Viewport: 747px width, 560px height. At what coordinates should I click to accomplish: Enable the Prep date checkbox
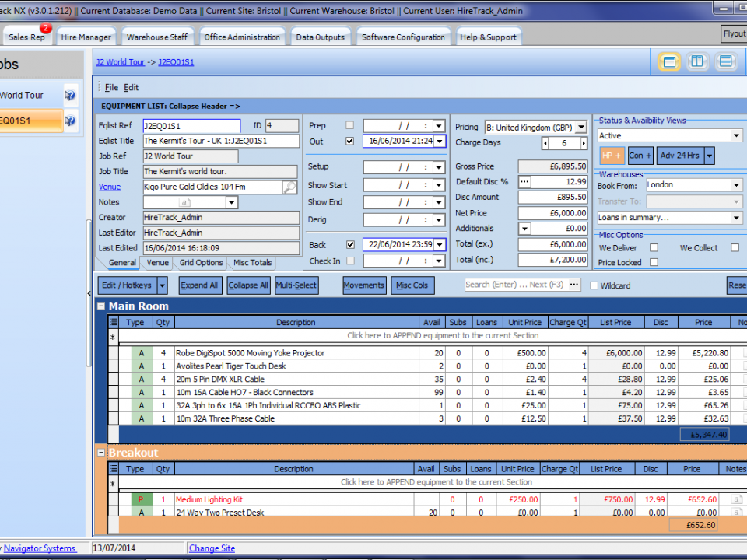[x=349, y=126]
